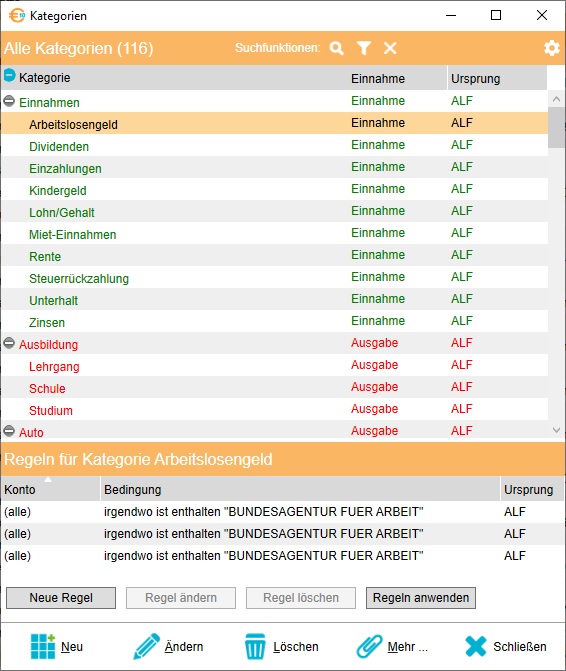The image size is (566, 671).
Task: Open the filter funnel icon
Action: pyautogui.click(x=364, y=48)
